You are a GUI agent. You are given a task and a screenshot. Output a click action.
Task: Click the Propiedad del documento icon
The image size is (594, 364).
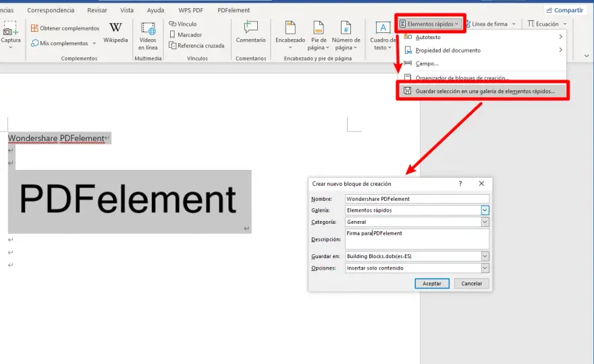point(408,51)
